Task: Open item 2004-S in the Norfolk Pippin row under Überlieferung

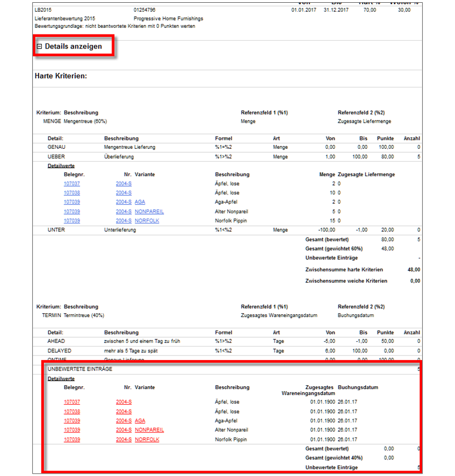Action: tap(124, 221)
